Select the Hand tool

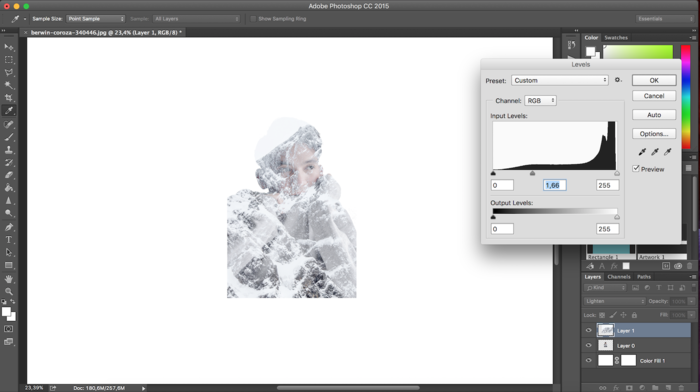[x=8, y=279]
